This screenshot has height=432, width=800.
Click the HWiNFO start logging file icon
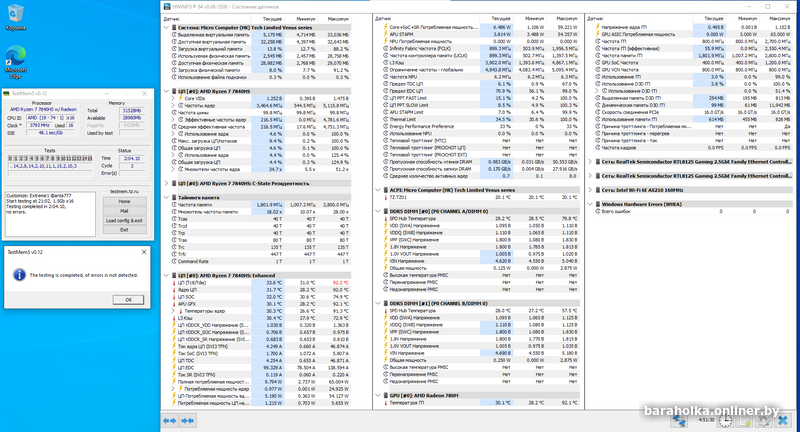tap(744, 421)
